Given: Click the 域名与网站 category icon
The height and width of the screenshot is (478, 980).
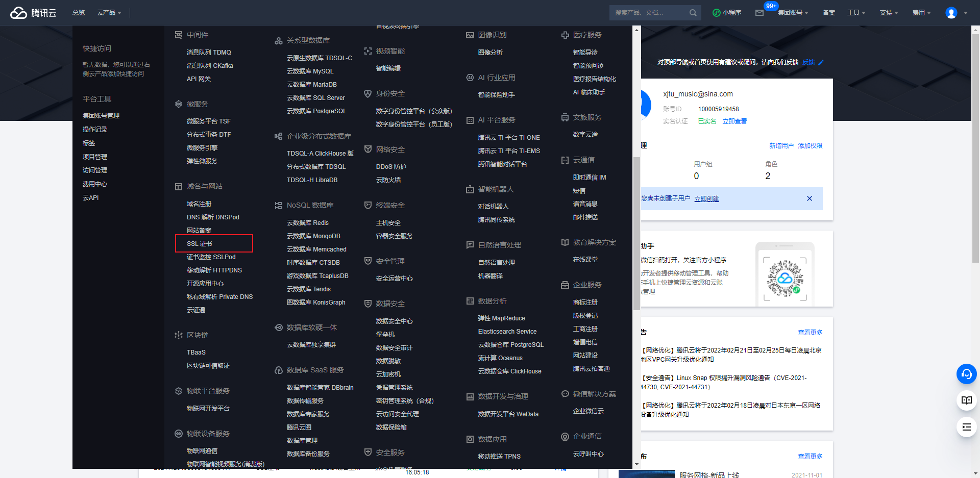Looking at the screenshot, I should pos(179,187).
